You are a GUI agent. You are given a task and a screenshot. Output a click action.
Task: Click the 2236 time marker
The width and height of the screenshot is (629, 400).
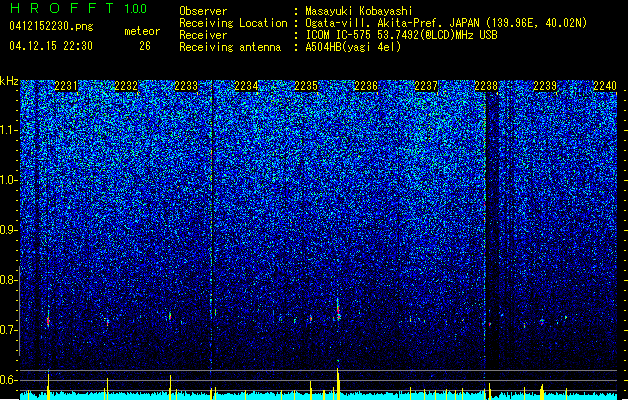pos(366,86)
